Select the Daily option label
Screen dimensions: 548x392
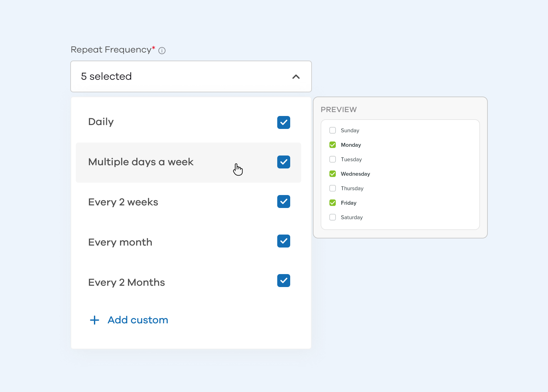coord(101,122)
